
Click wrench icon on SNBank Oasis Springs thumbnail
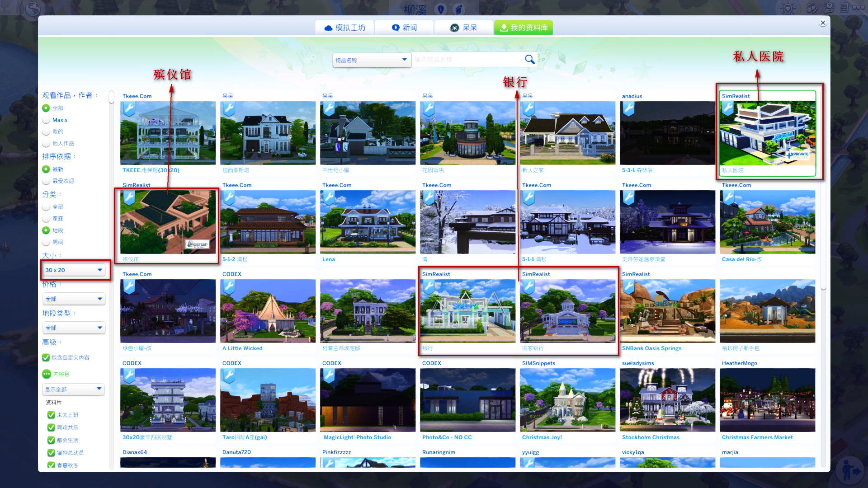(628, 287)
